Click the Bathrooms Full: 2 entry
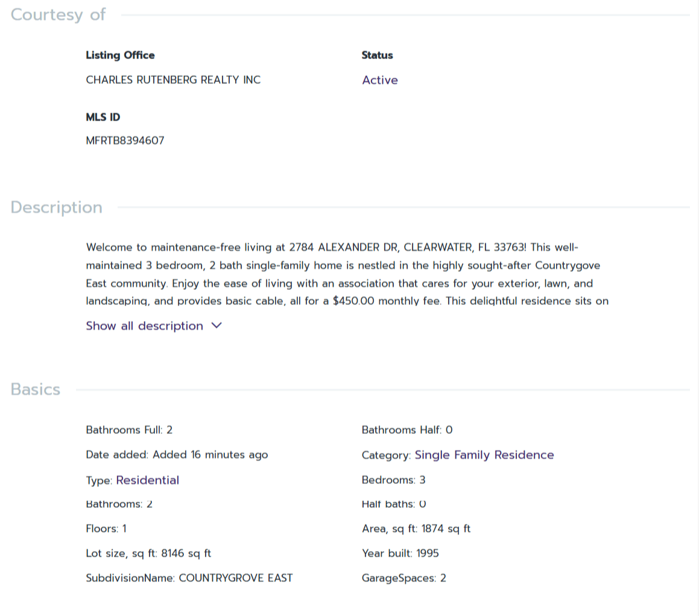This screenshot has height=616, width=699. click(x=129, y=430)
